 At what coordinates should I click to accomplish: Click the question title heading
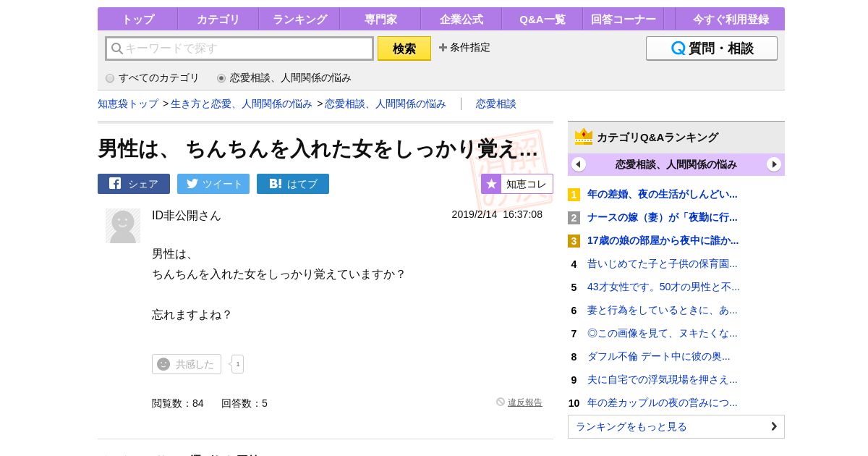[x=318, y=148]
